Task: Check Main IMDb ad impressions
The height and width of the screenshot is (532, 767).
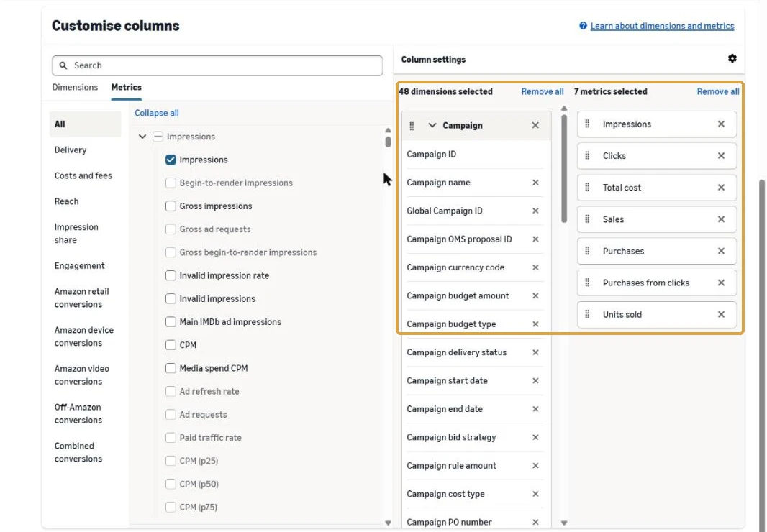Action: [171, 322]
